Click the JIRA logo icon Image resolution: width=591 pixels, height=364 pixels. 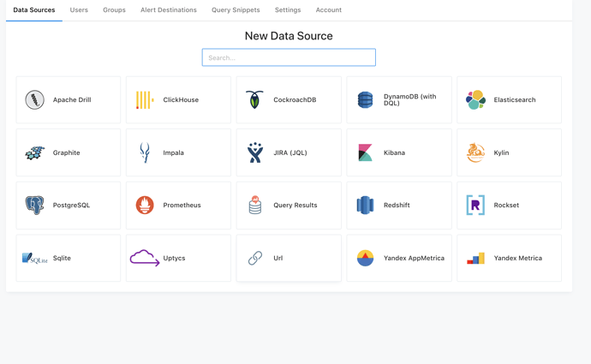point(255,152)
